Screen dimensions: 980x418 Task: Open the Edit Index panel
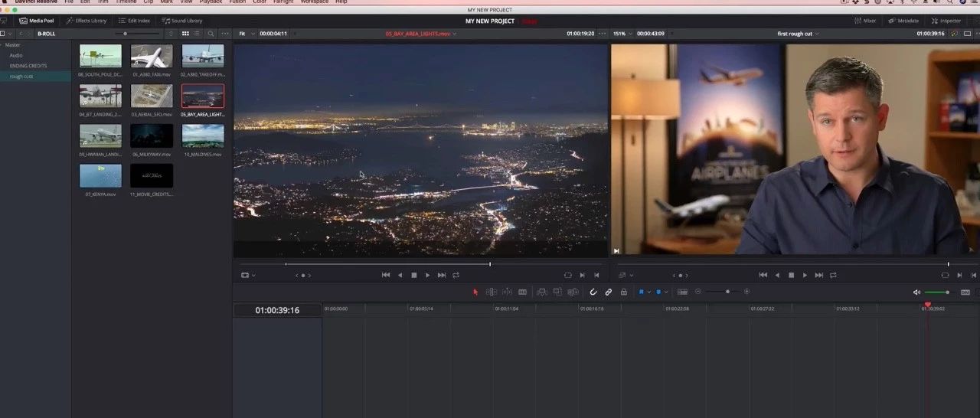click(134, 21)
